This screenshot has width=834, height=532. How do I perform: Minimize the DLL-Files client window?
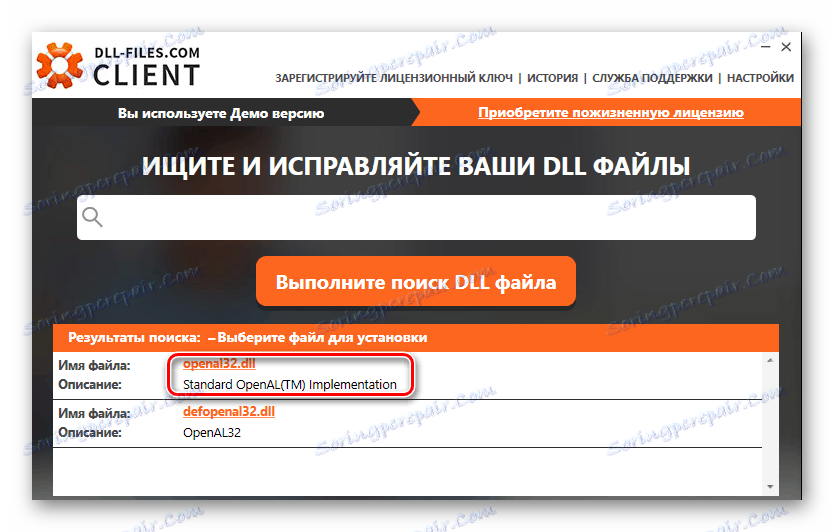click(x=765, y=47)
